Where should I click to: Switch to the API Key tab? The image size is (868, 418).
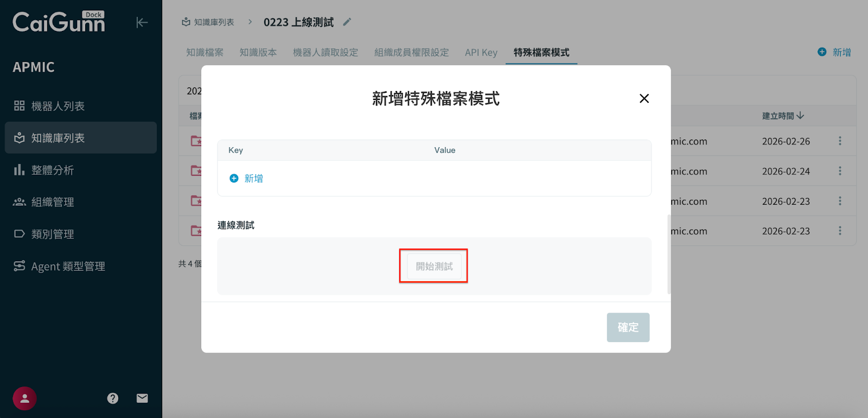click(x=481, y=53)
